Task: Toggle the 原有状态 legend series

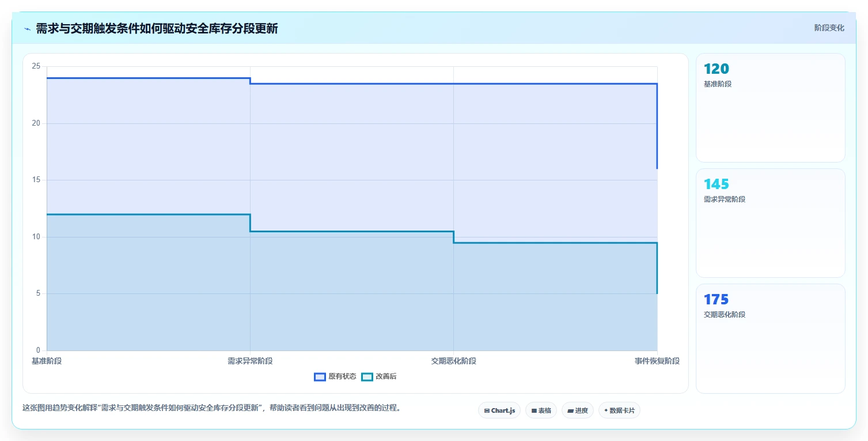Action: [335, 376]
